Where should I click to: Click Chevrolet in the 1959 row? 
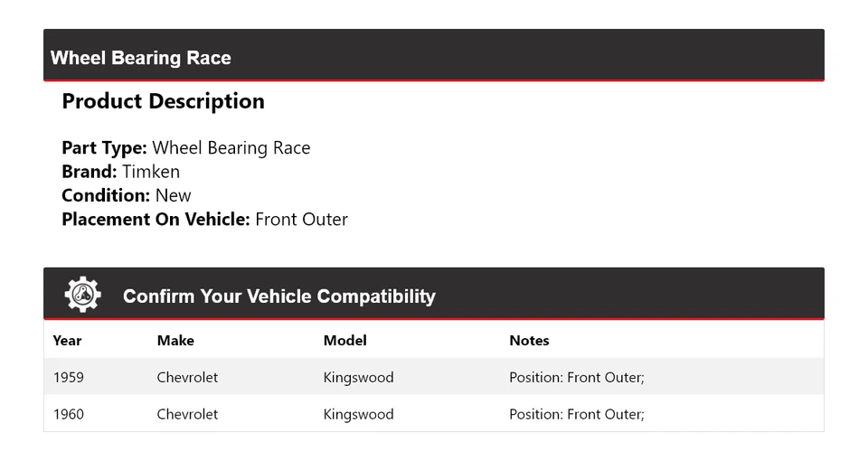[187, 377]
